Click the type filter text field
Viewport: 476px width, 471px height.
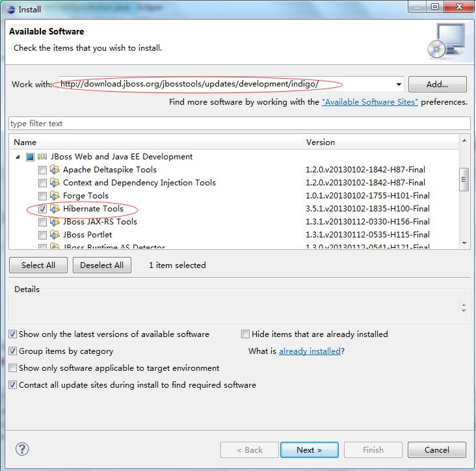coord(239,124)
